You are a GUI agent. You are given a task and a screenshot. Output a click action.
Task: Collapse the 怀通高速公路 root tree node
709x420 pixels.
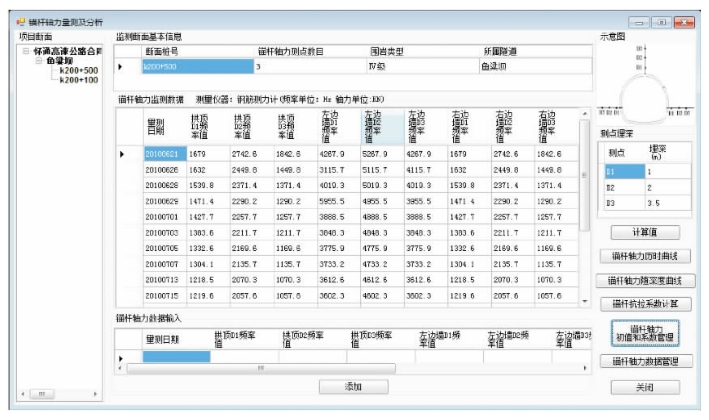(27, 50)
